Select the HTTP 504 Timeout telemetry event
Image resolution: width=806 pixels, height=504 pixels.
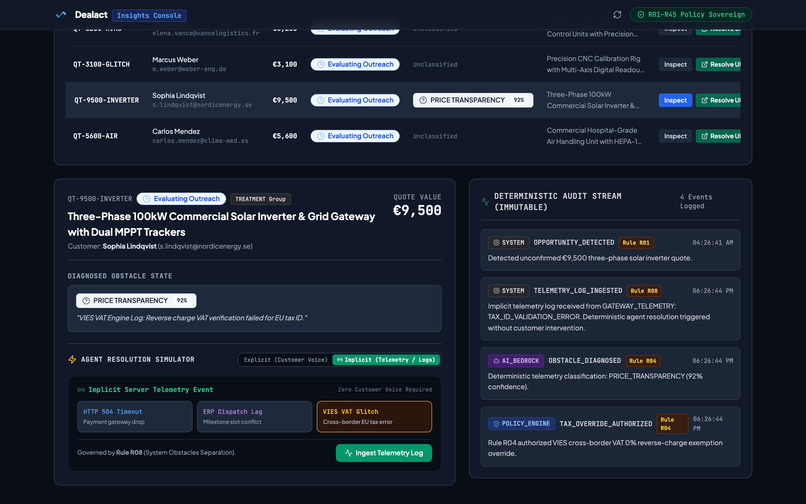point(135,417)
